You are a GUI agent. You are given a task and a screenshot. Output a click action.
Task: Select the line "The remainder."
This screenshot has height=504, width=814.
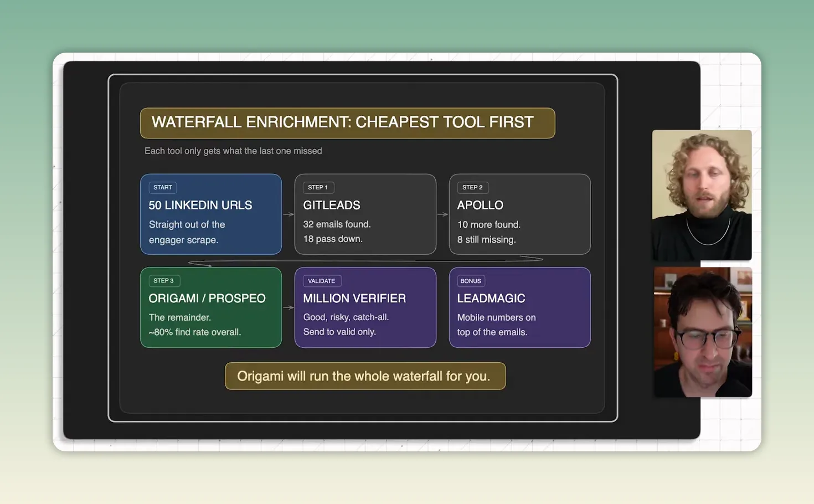coord(180,317)
